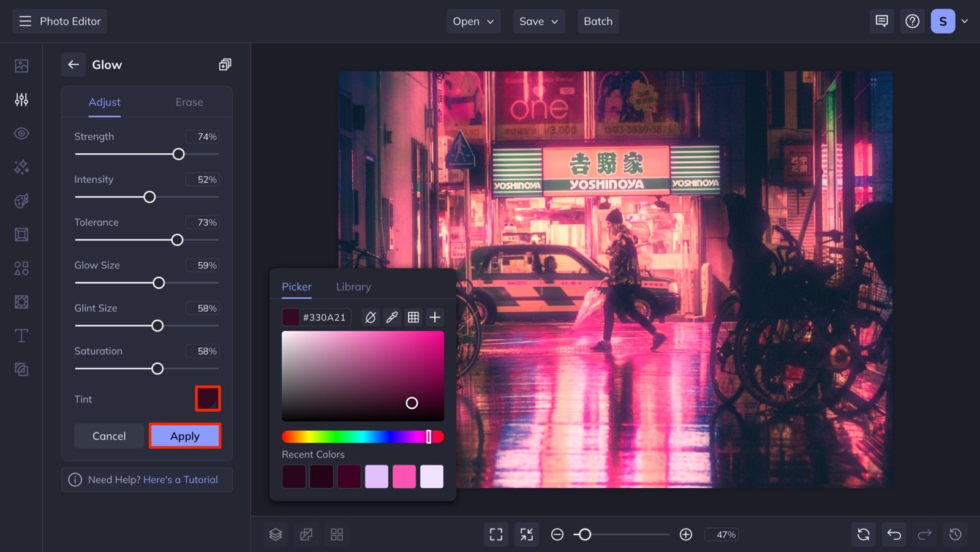This screenshot has width=980, height=552.
Task: Open the tutorial link for Glow help
Action: [181, 479]
